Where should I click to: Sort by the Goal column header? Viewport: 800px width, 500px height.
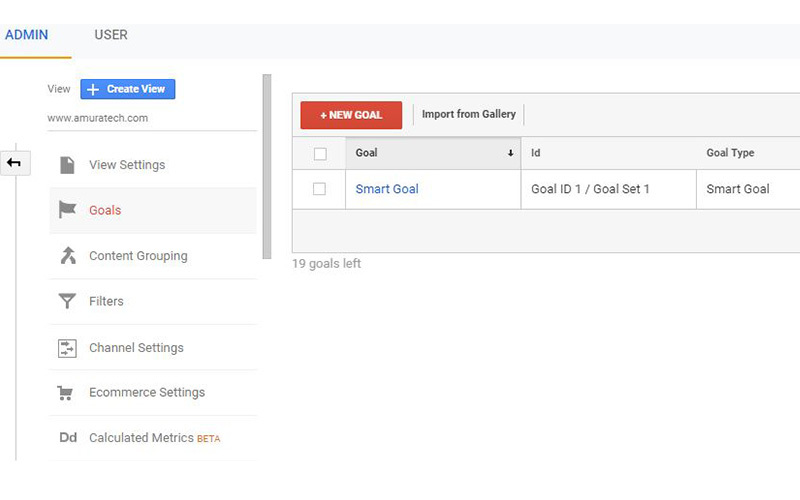point(433,153)
